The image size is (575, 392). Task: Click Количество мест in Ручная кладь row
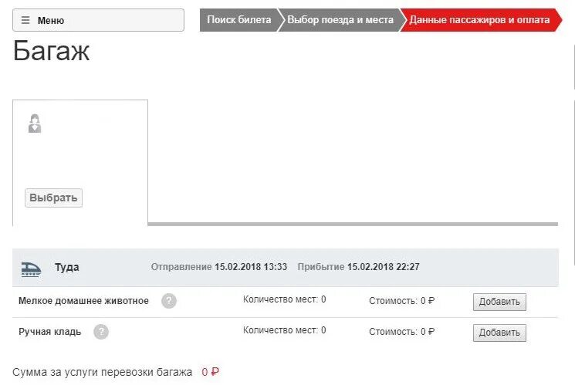click(x=285, y=330)
